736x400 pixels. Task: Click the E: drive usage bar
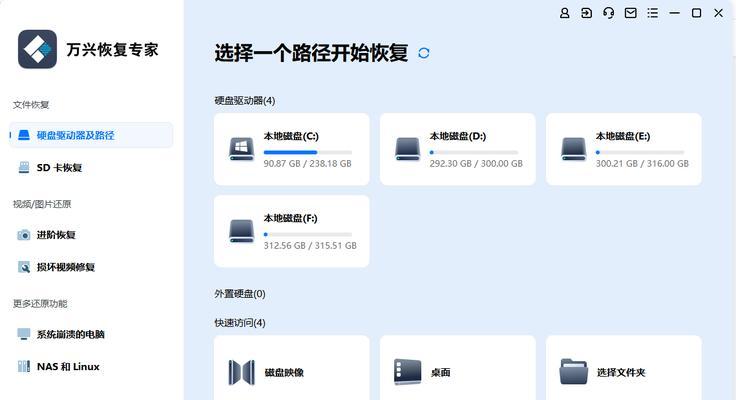[640, 152]
